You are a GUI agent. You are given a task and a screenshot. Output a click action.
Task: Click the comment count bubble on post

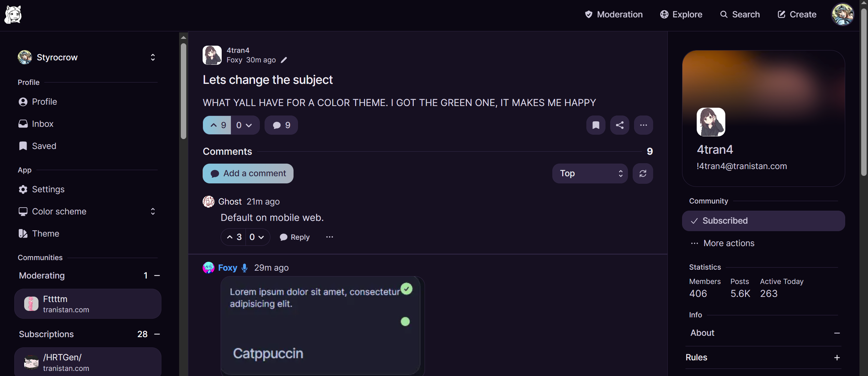point(281,125)
